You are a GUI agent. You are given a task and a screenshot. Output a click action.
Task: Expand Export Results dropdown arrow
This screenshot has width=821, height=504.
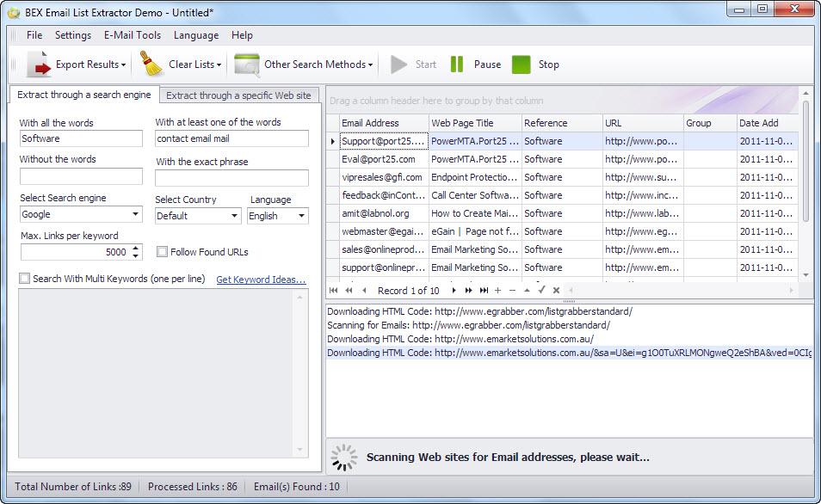[124, 65]
